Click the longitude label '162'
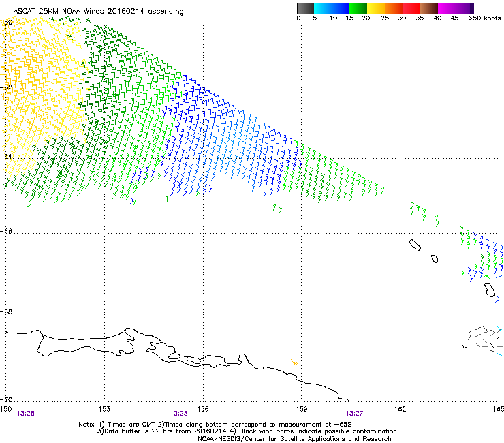 point(400,409)
